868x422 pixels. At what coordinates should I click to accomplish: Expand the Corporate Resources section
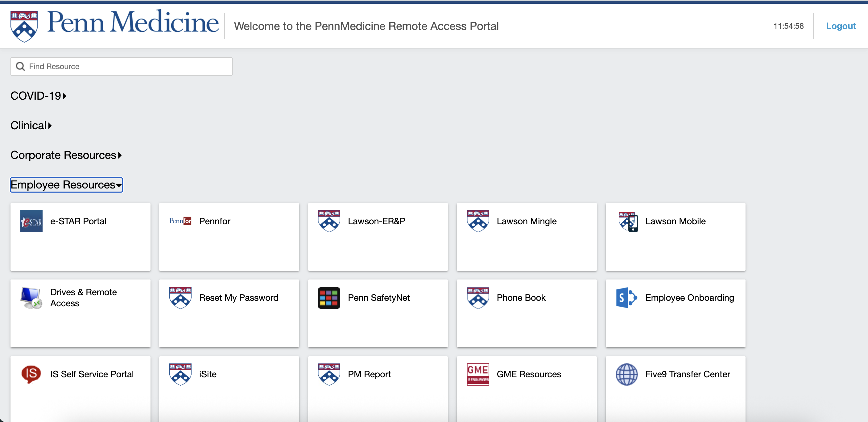(x=66, y=155)
